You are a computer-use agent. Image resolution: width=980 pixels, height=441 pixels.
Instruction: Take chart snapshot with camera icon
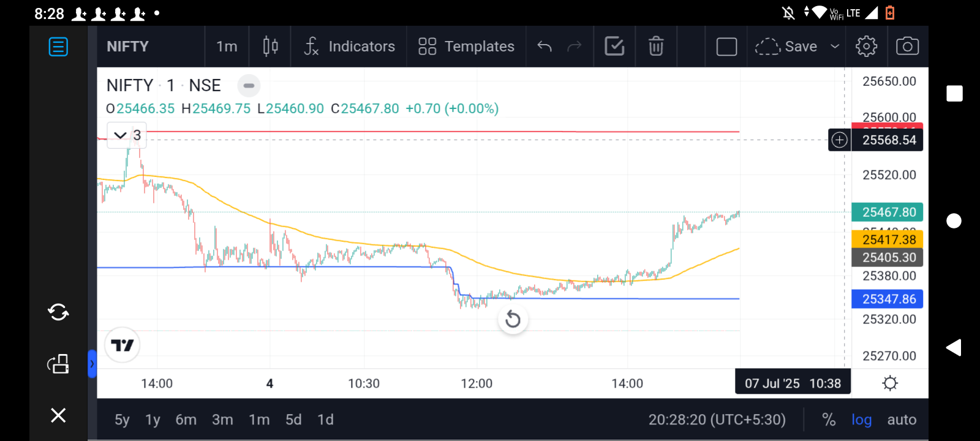pyautogui.click(x=907, y=47)
